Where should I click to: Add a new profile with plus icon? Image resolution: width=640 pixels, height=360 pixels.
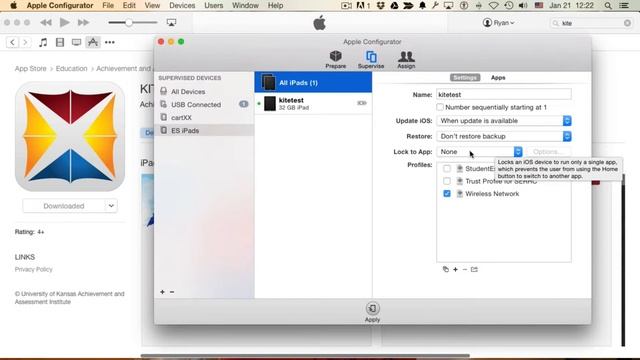[456, 269]
